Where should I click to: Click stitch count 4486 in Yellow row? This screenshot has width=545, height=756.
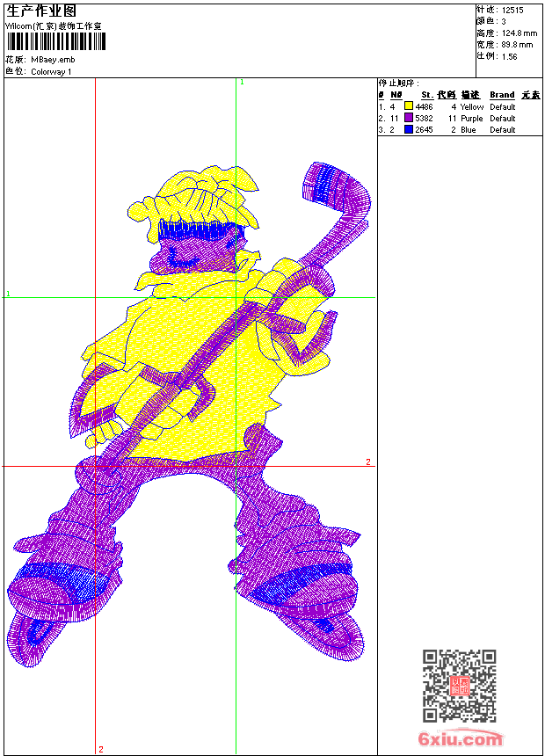pyautogui.click(x=424, y=107)
